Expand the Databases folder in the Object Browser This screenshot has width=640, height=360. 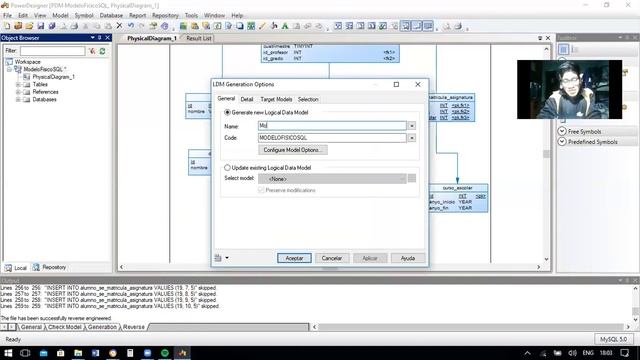point(18,99)
